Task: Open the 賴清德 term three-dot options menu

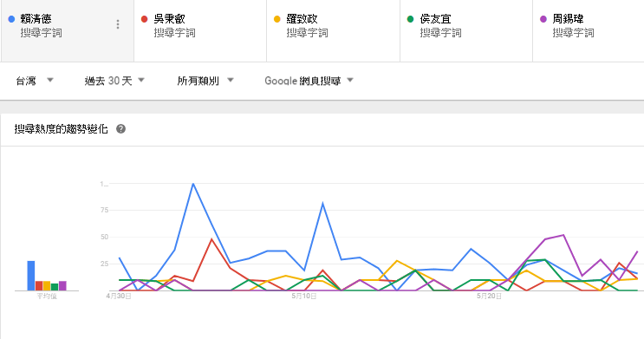Action: [x=118, y=24]
